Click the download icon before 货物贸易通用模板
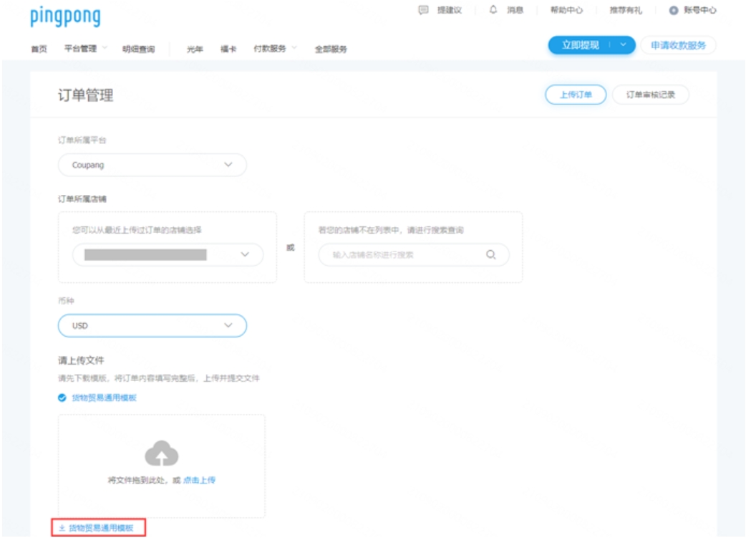756x538 pixels. [x=62, y=527]
